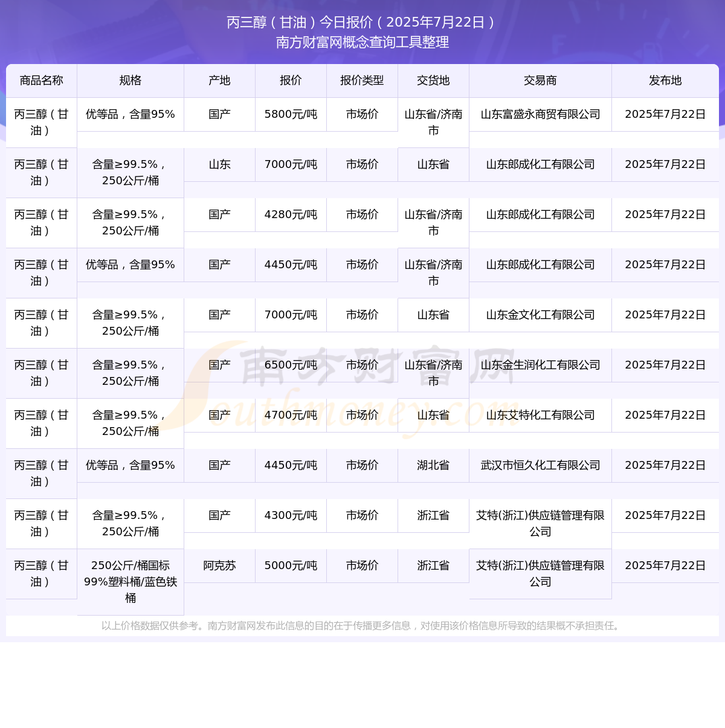Click the 4280元/吨 price cell

pos(291,214)
